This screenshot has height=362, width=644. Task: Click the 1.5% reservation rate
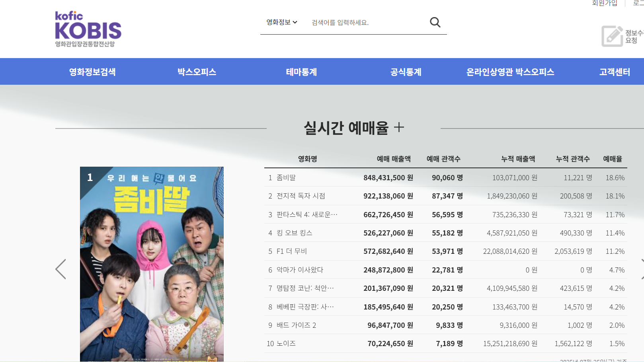[x=617, y=344]
